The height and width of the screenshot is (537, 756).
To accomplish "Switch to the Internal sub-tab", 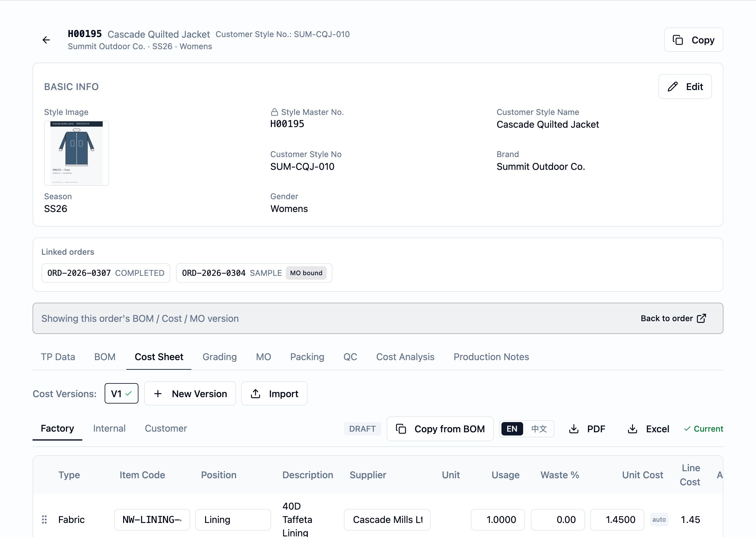I will pos(109,428).
